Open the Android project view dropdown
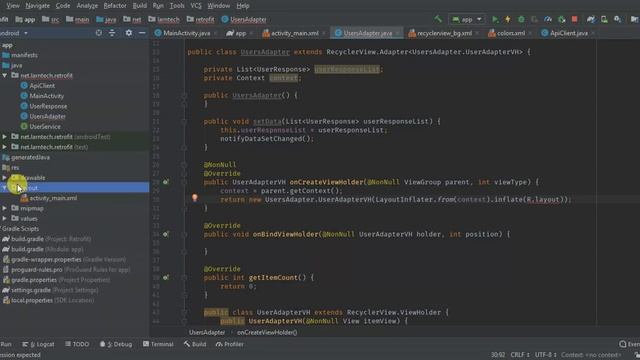Screen dimensions: 640x360 tap(13, 33)
